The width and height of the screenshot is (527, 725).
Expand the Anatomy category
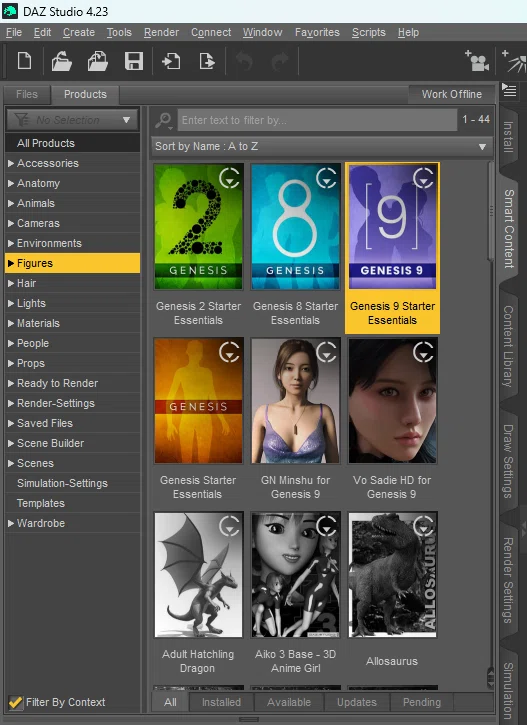[x=11, y=183]
